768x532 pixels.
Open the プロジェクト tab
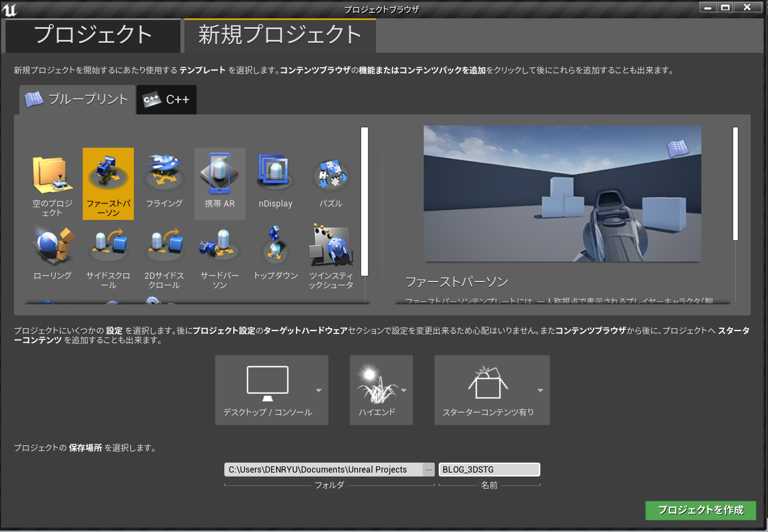(93, 36)
